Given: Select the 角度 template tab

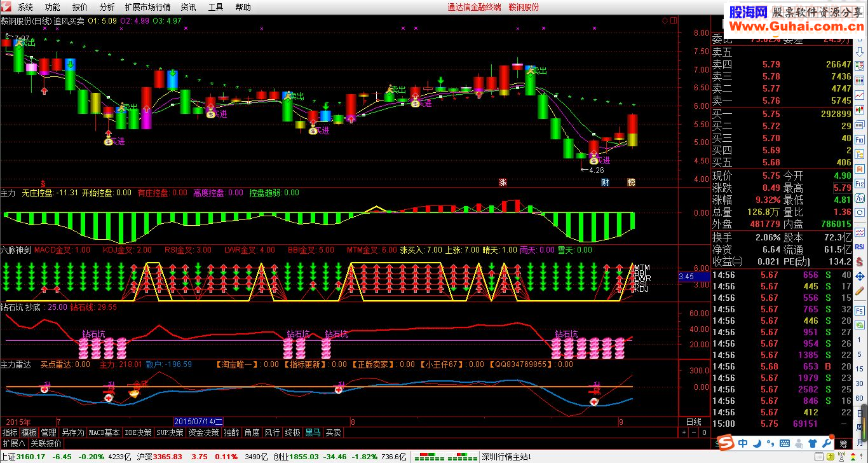Looking at the screenshot, I should pos(252,432).
